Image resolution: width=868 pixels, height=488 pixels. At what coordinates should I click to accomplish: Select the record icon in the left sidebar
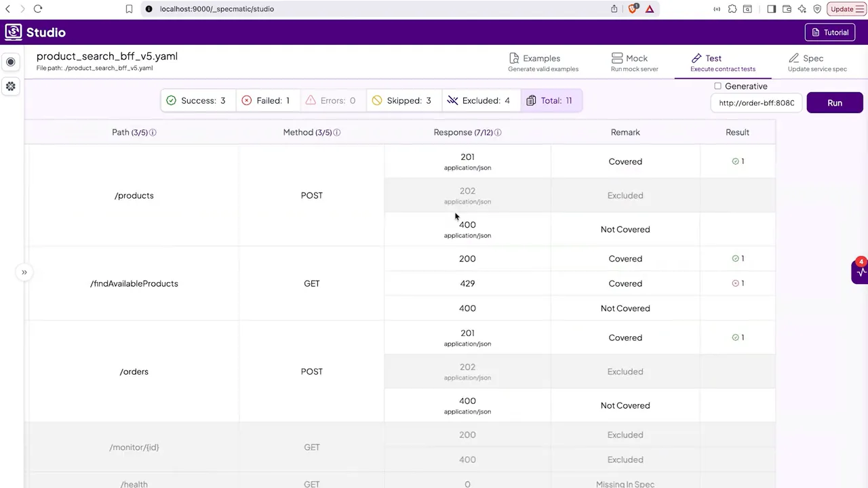point(10,62)
